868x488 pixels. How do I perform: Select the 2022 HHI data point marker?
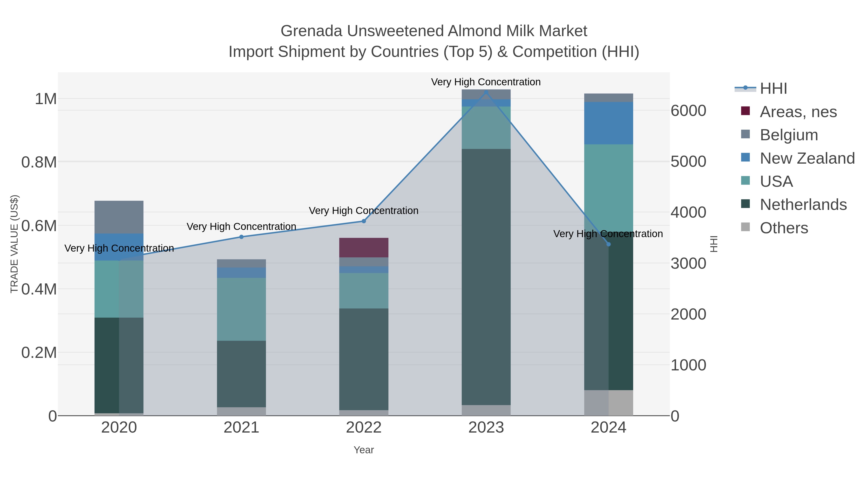pyautogui.click(x=364, y=221)
